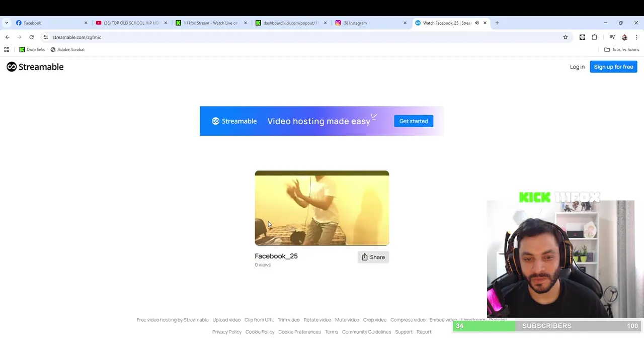Open the apps grid in bookmarks bar
644x362 pixels.
click(x=7, y=49)
